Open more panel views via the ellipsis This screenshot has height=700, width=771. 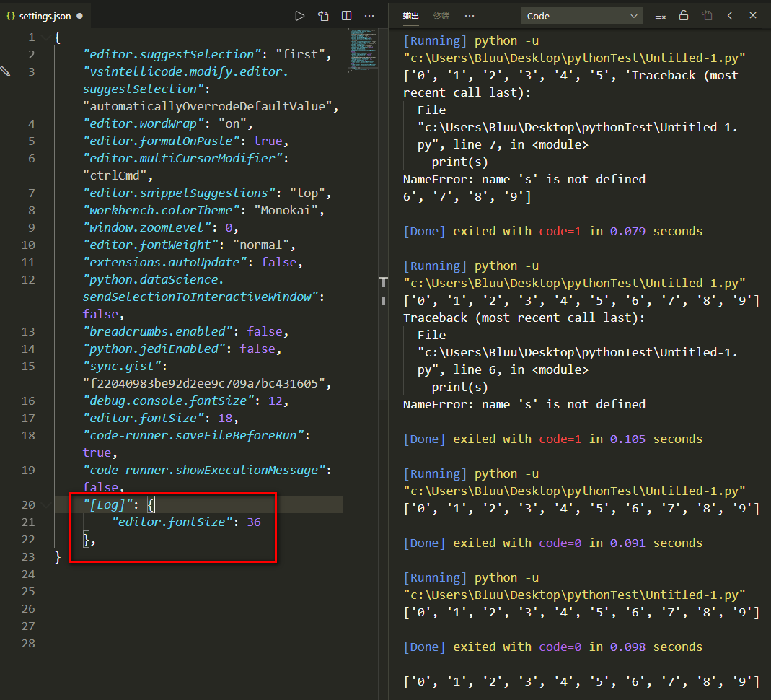point(470,15)
